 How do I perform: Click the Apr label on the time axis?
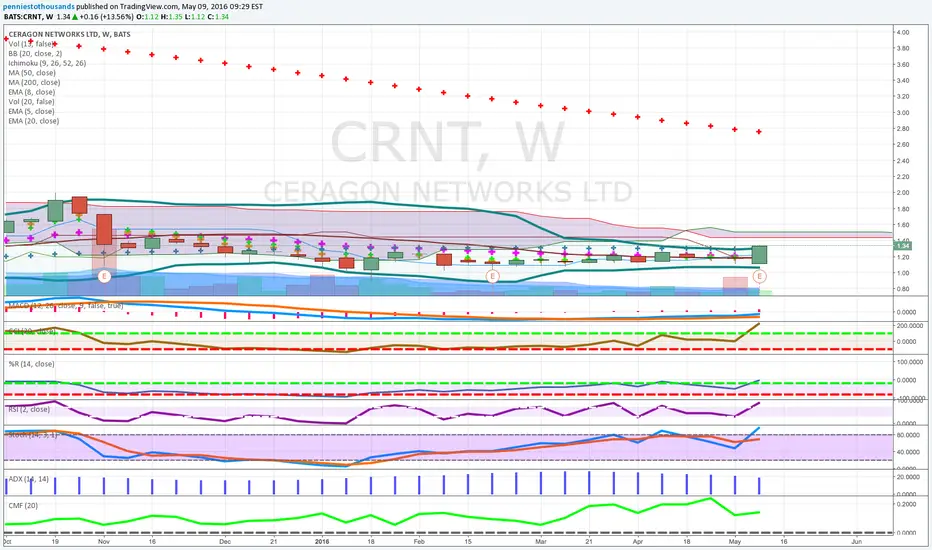click(638, 542)
